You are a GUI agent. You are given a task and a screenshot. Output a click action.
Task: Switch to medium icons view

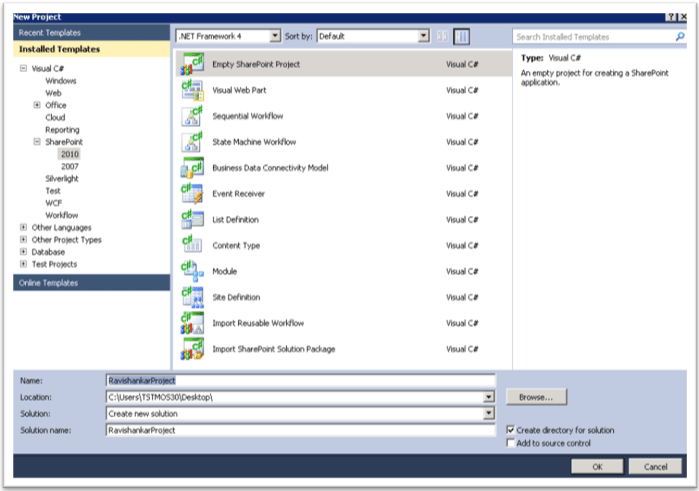click(461, 37)
